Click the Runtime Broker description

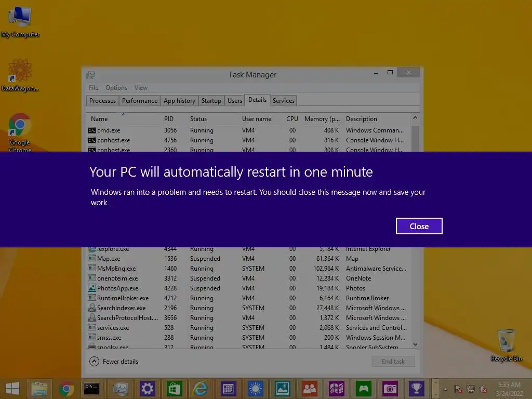(367, 298)
